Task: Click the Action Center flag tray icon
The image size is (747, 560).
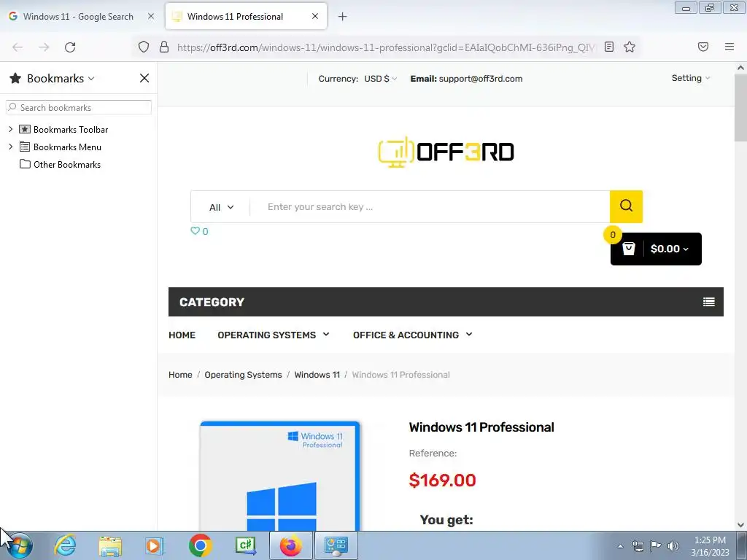Action: [x=656, y=545]
